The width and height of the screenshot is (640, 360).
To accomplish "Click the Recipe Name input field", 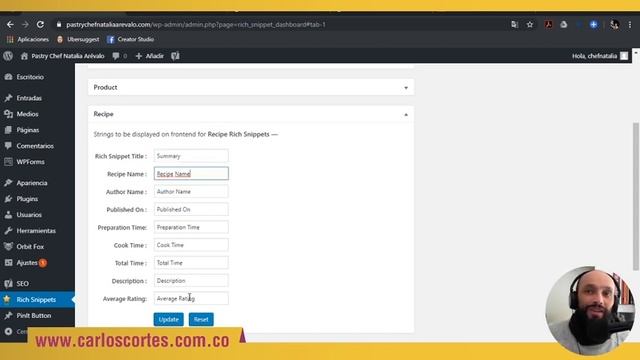I will [x=191, y=173].
